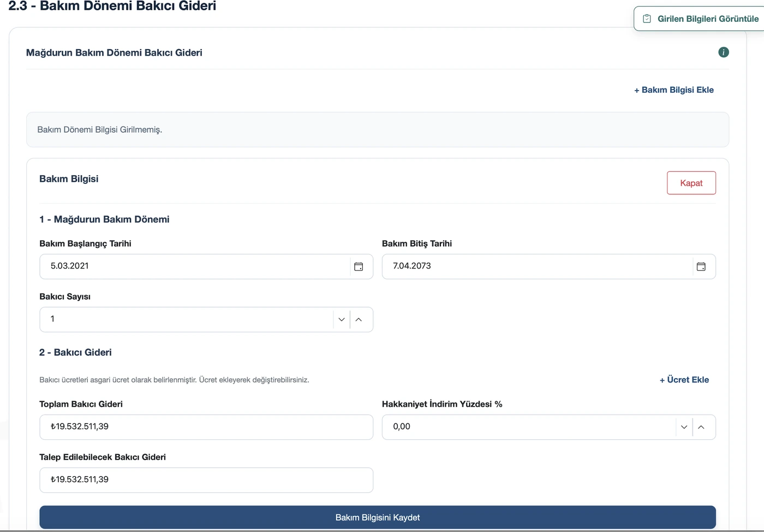Screen dimensions: 764x532
Task: Decrease Hakkaniyet İndirim Yüzdesi down chevron
Action: pos(684,427)
